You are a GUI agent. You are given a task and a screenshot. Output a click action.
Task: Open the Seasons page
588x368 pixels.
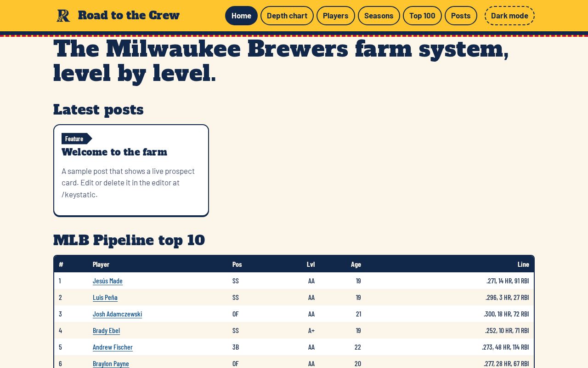click(x=379, y=16)
